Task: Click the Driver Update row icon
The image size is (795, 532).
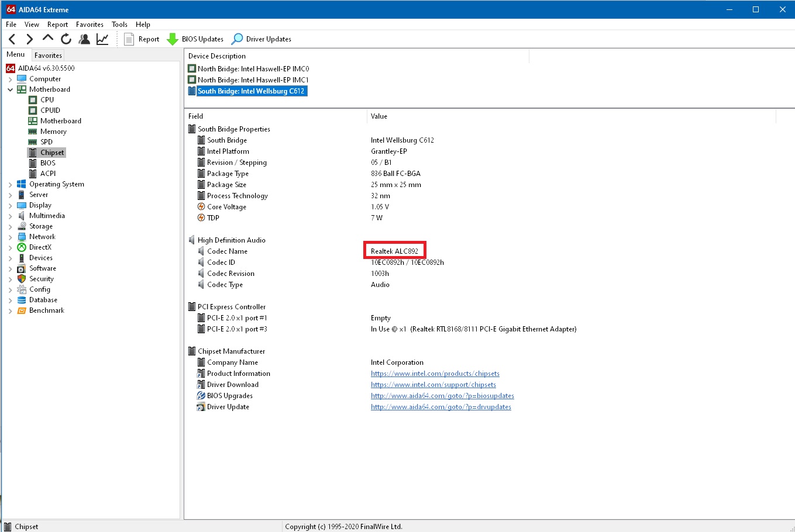Action: click(x=201, y=407)
